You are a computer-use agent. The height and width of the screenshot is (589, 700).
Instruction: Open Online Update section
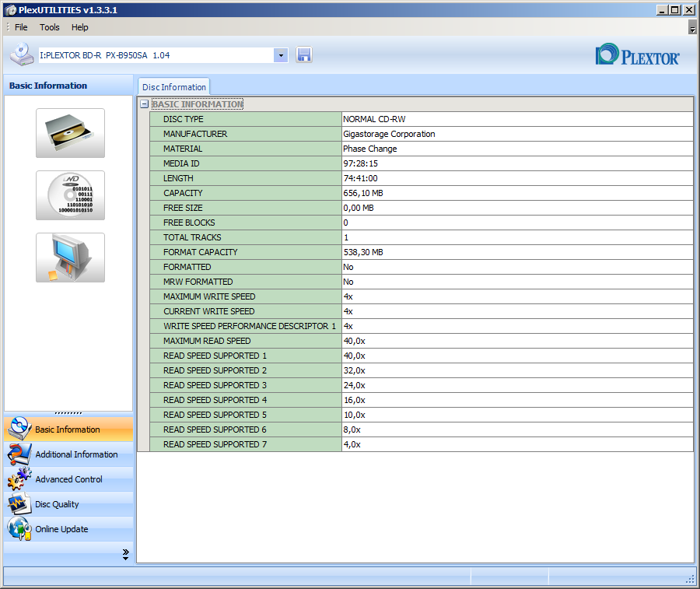(68, 529)
